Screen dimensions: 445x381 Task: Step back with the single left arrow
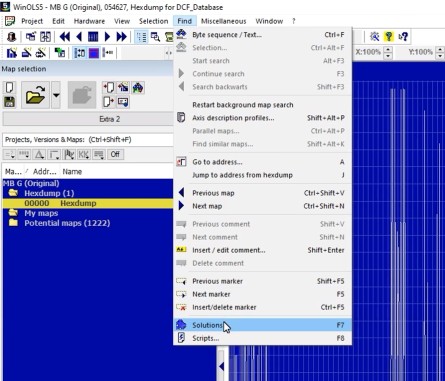pos(79,36)
